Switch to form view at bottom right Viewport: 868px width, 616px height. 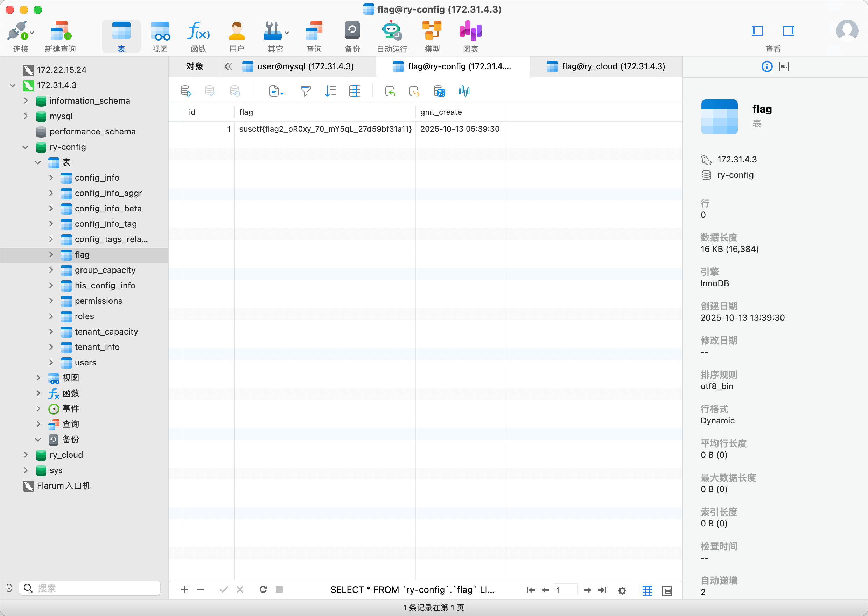667,590
